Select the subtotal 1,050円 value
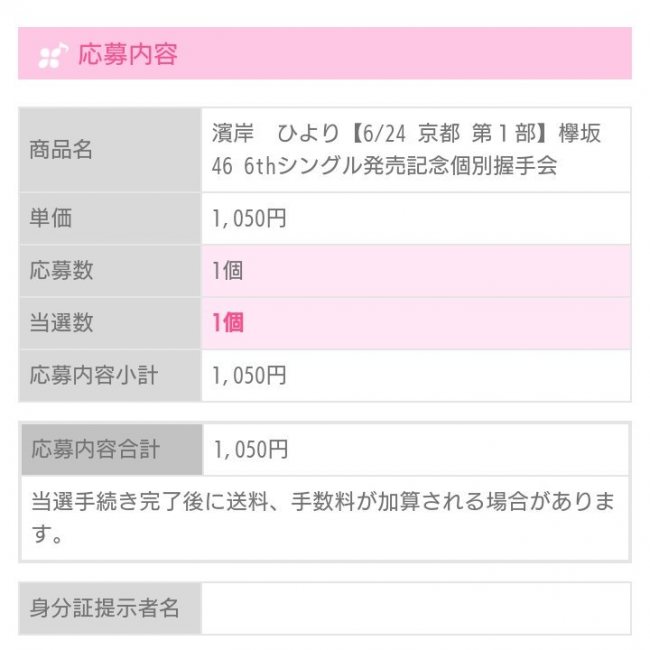 point(249,376)
